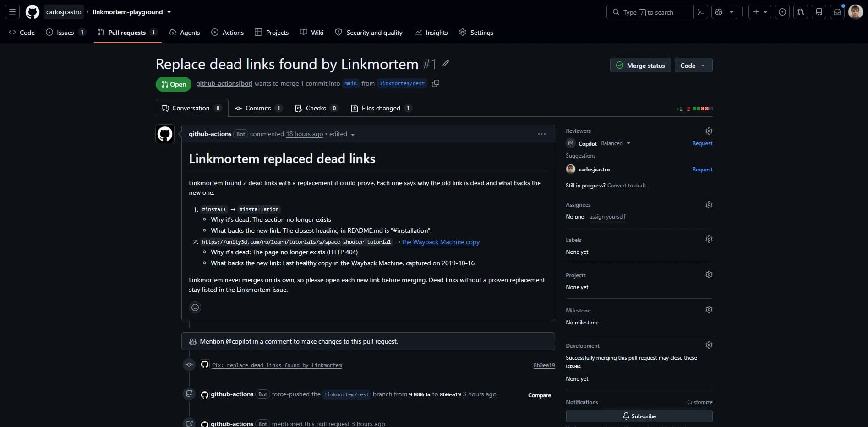Edit the pull request title pencil
Screen dimensions: 868x427
click(446, 64)
